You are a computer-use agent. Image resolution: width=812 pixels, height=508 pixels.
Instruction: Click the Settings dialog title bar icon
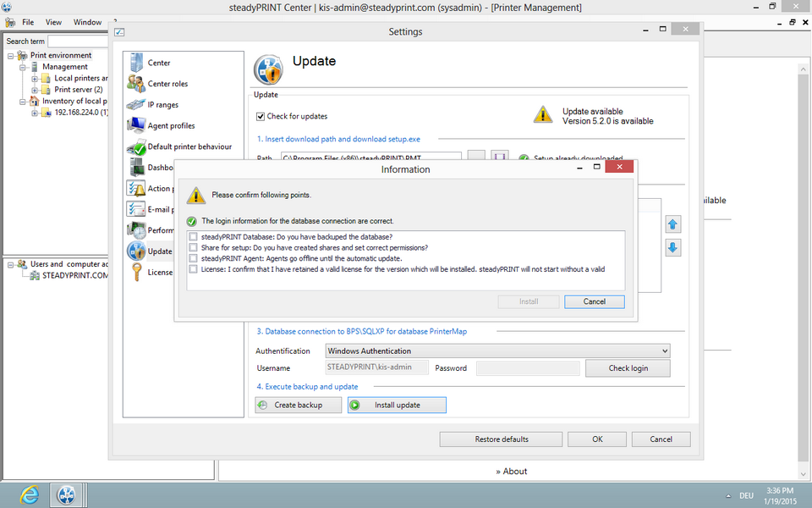[x=119, y=32]
